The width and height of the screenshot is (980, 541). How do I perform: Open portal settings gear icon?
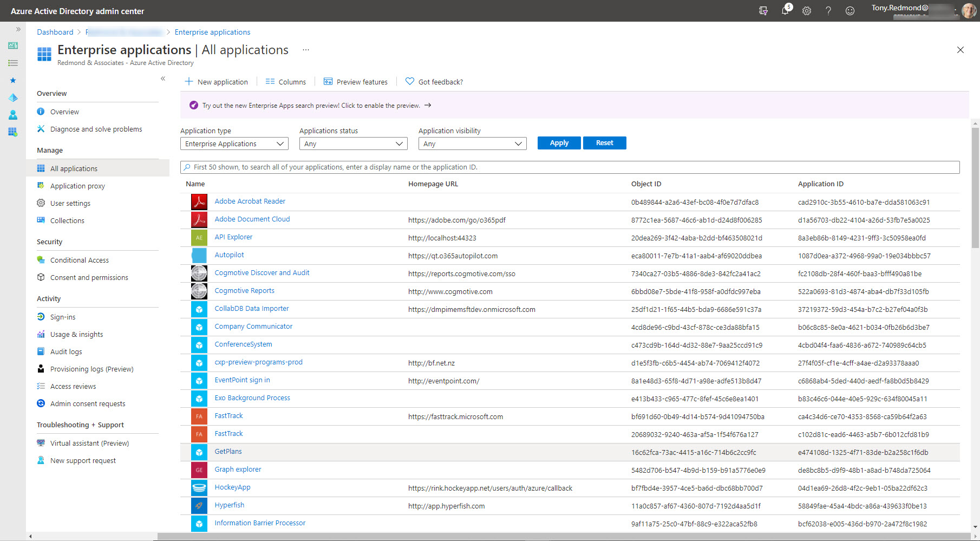pyautogui.click(x=807, y=11)
